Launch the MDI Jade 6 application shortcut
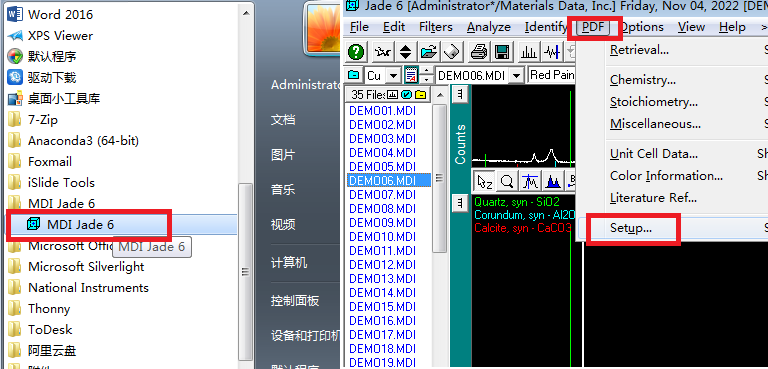The height and width of the screenshot is (369, 768). (81, 224)
